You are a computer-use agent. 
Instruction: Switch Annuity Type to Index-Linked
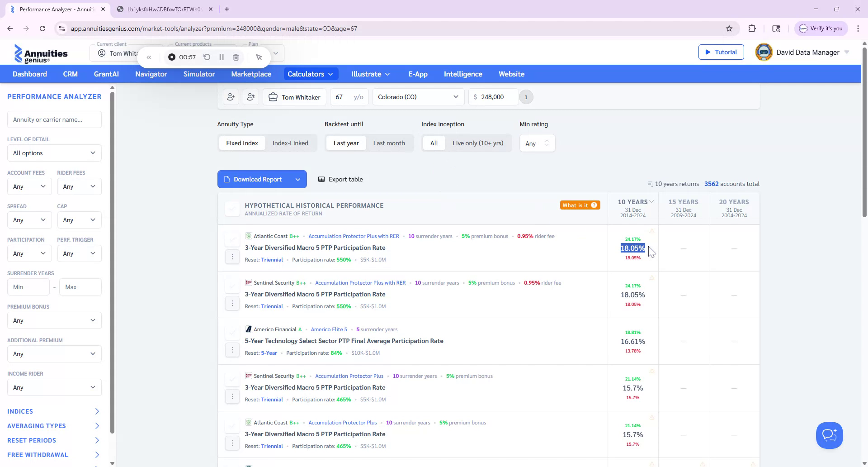point(290,143)
